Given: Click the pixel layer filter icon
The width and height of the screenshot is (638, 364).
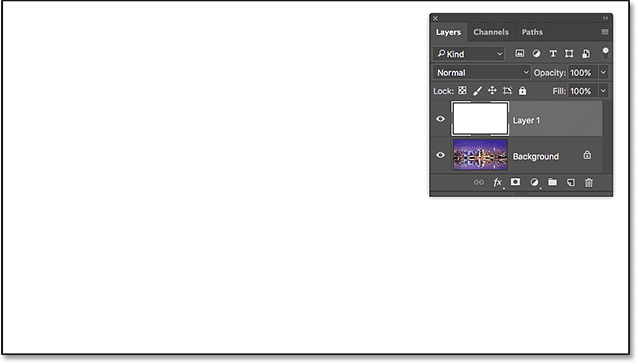Looking at the screenshot, I should click(520, 53).
